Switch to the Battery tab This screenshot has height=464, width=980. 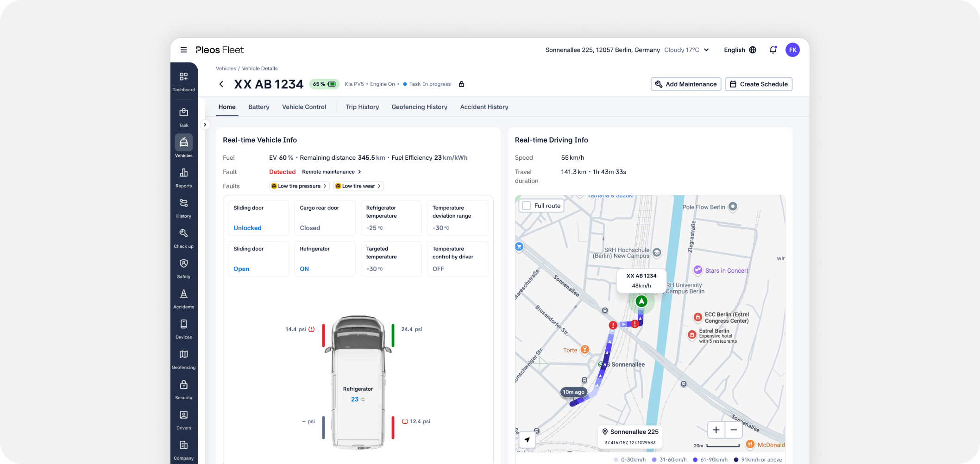click(258, 107)
